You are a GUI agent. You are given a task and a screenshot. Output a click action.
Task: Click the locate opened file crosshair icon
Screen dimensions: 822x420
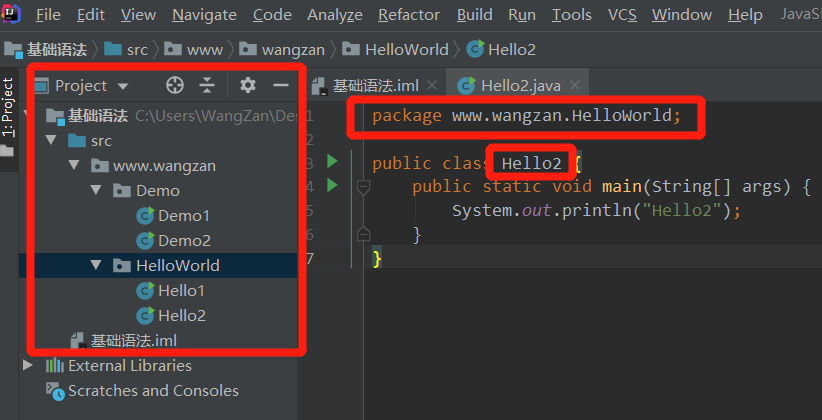coord(175,85)
